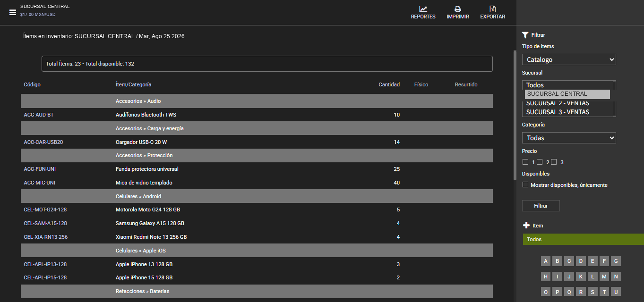Filter items by letter K
The height and width of the screenshot is (302, 644).
click(581, 277)
